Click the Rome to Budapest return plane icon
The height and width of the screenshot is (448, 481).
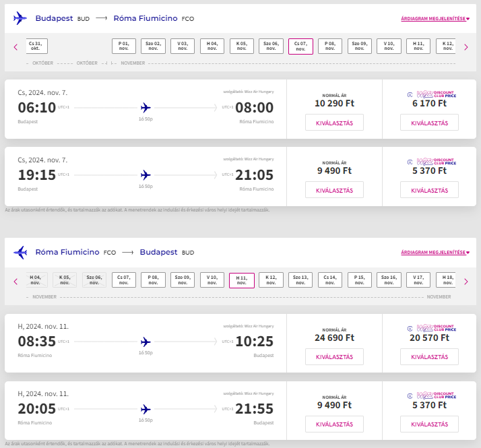[x=20, y=253]
